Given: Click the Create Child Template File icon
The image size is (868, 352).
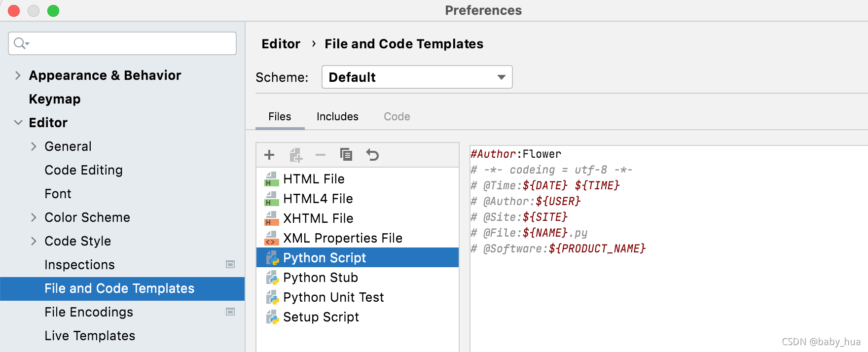Looking at the screenshot, I should 296,155.
